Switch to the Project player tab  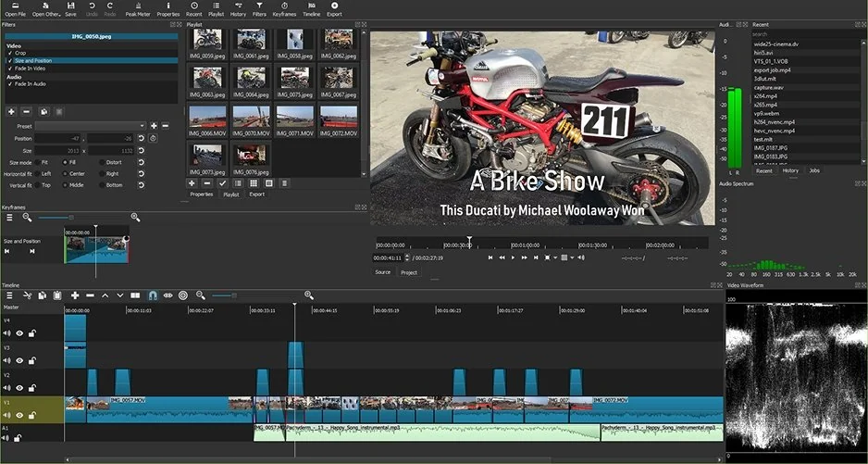409,272
